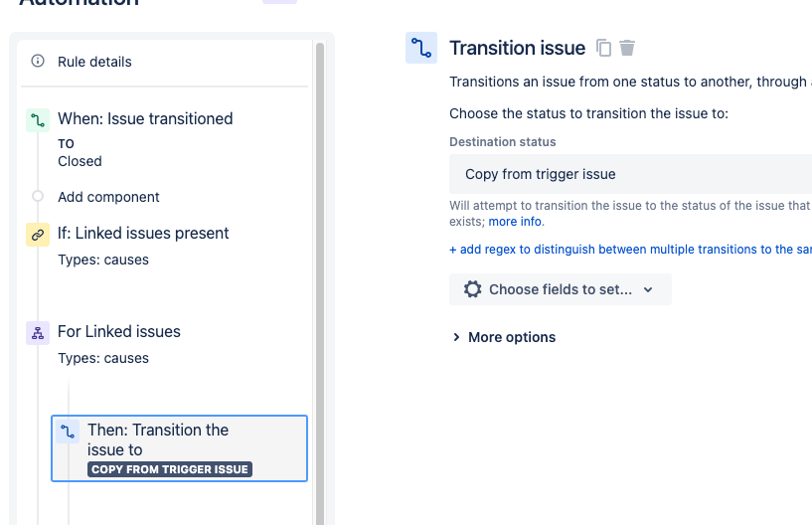Image resolution: width=812 pixels, height=525 pixels.
Task: Delete the Transition issue component
Action: click(x=626, y=48)
